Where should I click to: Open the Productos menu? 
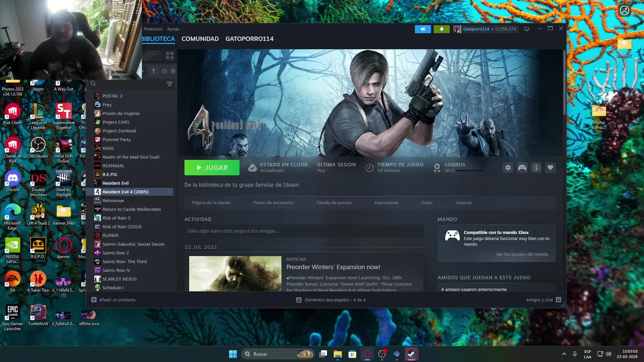pos(153,29)
